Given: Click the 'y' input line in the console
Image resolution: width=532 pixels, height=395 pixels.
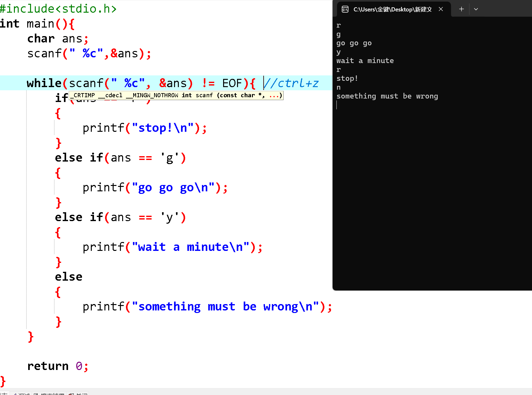Looking at the screenshot, I should pos(339,52).
